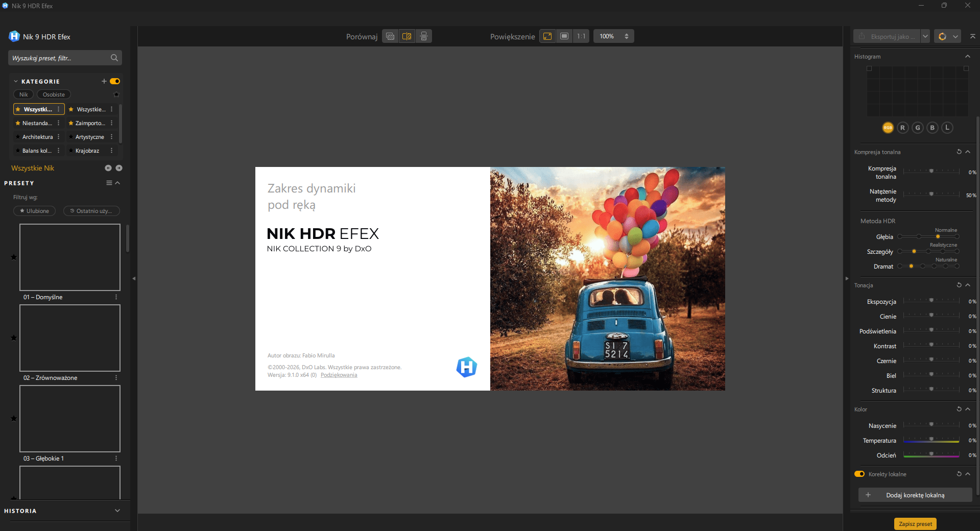The image size is (980, 531).
Task: Open the 100% zoom level dropdown
Action: click(613, 36)
